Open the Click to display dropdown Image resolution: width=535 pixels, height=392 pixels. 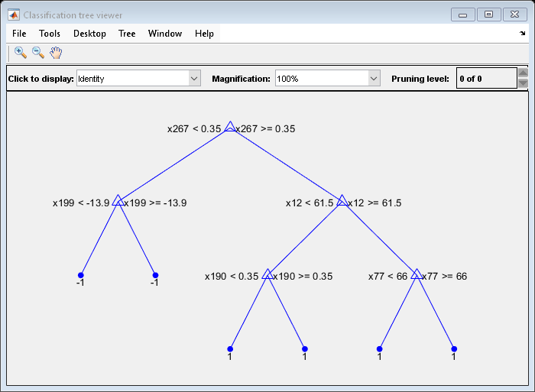(194, 79)
